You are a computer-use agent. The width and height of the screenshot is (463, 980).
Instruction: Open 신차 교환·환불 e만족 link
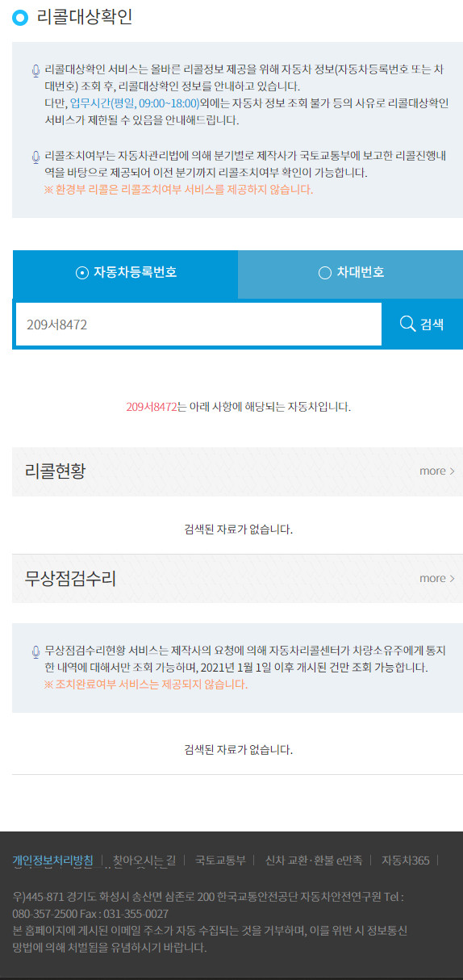click(314, 860)
